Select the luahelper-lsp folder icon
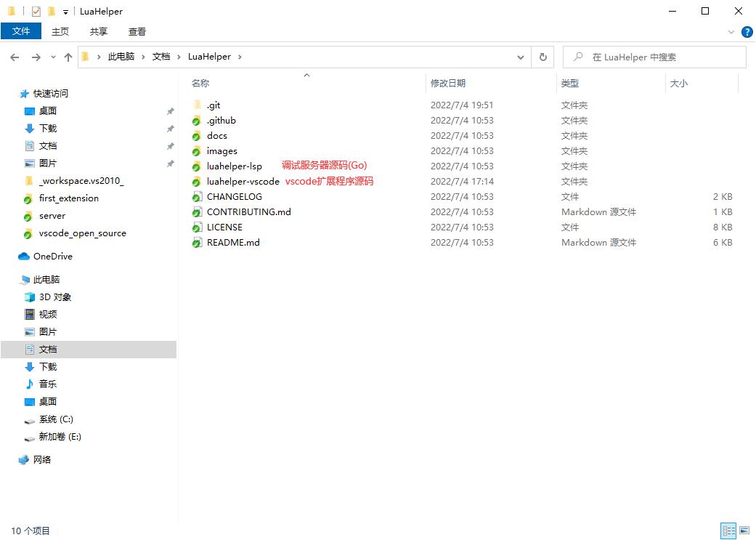This screenshot has height=540, width=756. [x=197, y=166]
